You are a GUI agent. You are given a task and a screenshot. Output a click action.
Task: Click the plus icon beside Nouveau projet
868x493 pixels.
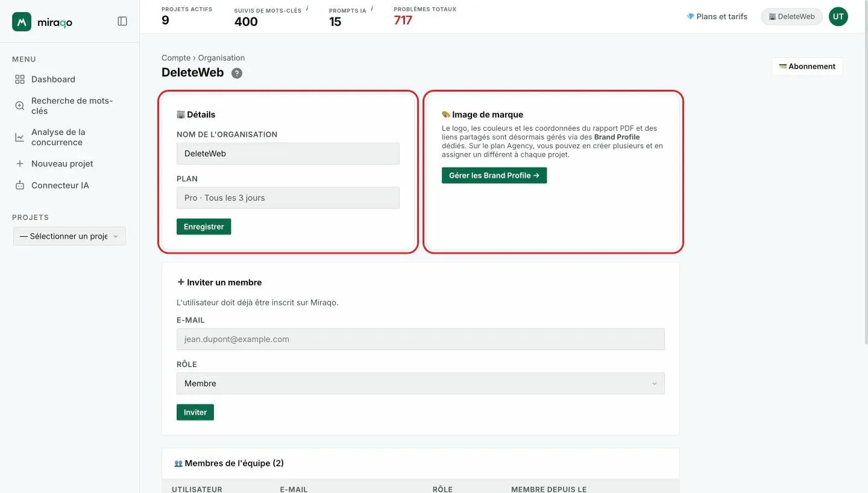click(x=20, y=164)
